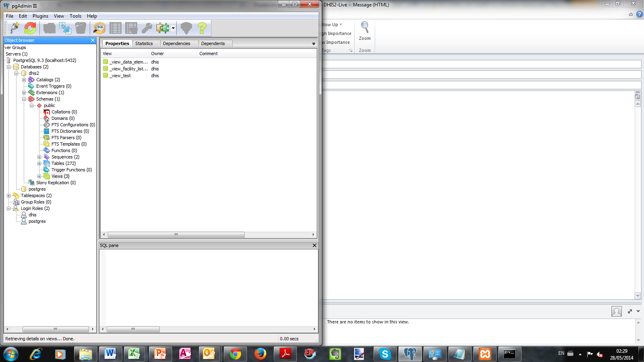The width and height of the screenshot is (644, 362).
Task: Open the View menu in the menu bar
Action: click(59, 16)
